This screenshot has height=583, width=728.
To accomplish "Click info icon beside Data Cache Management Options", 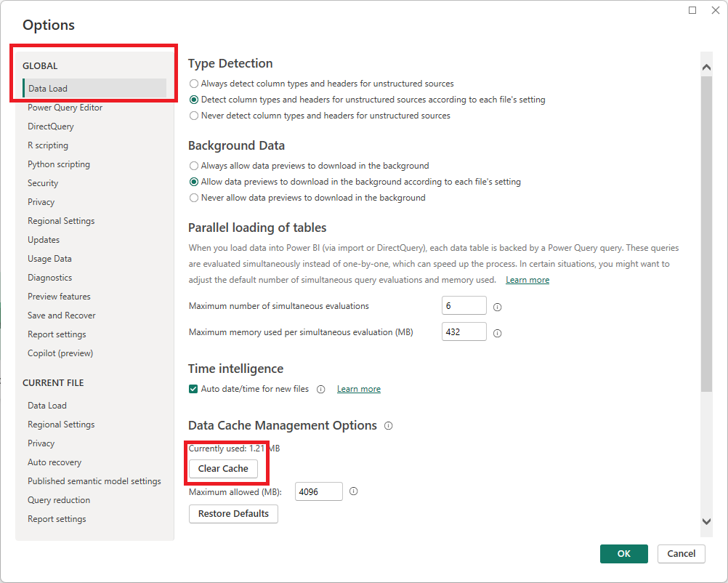I will pos(389,425).
